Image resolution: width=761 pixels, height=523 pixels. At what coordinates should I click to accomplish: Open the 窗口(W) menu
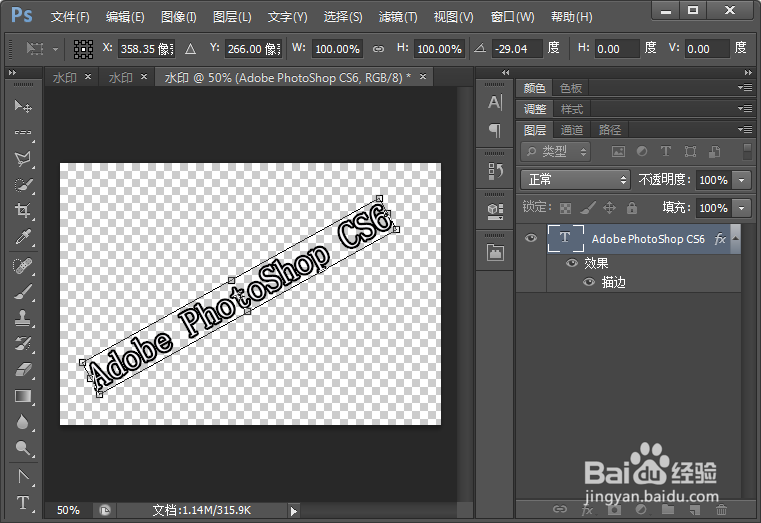click(512, 17)
